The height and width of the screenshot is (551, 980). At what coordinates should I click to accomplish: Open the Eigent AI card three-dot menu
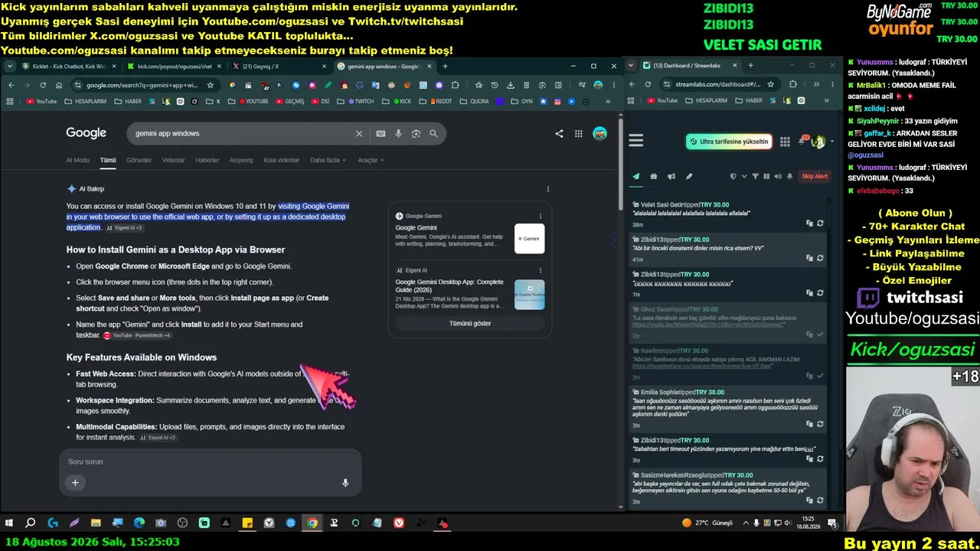pos(541,270)
